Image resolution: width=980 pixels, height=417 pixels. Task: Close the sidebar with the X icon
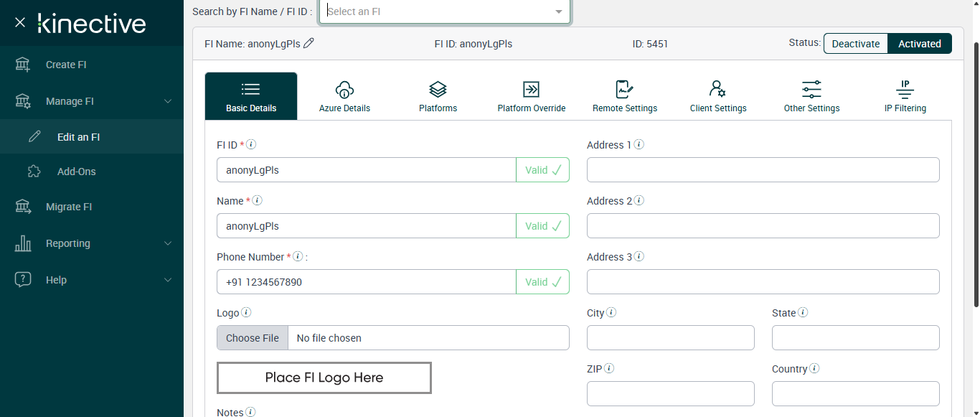[20, 22]
